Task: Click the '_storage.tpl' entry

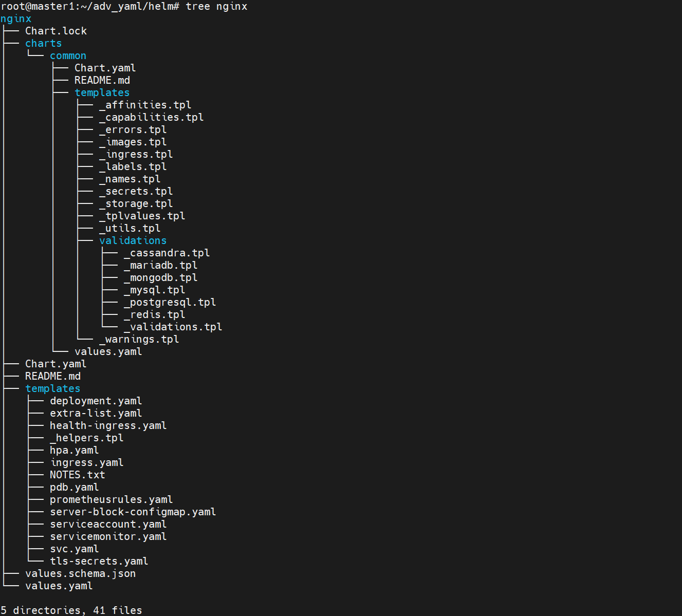Action: click(136, 203)
